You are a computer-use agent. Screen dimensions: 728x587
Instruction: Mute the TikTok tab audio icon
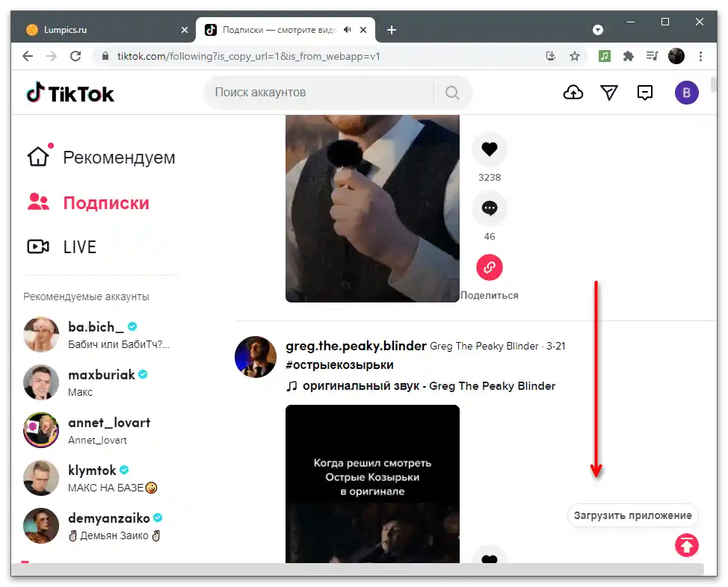point(348,30)
